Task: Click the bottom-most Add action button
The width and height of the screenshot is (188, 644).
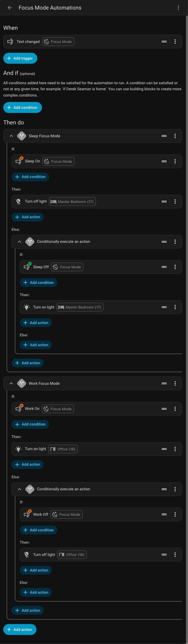Action: (20, 630)
